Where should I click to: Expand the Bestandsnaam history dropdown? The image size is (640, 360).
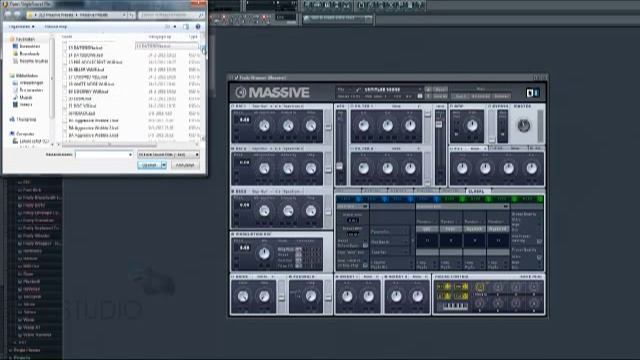tap(130, 155)
